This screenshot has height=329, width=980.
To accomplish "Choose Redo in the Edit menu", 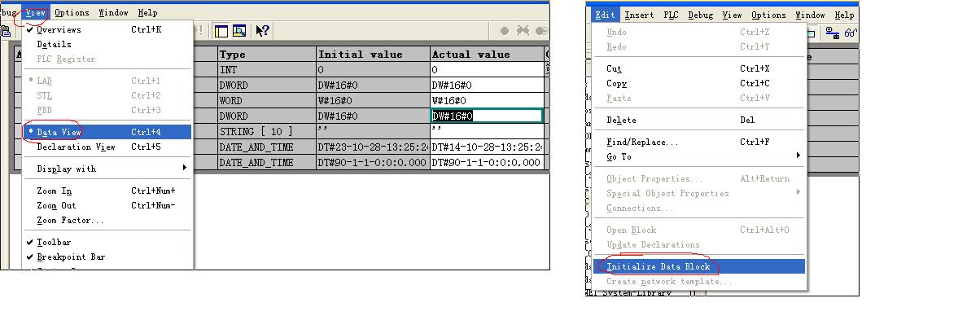I will pyautogui.click(x=699, y=46).
